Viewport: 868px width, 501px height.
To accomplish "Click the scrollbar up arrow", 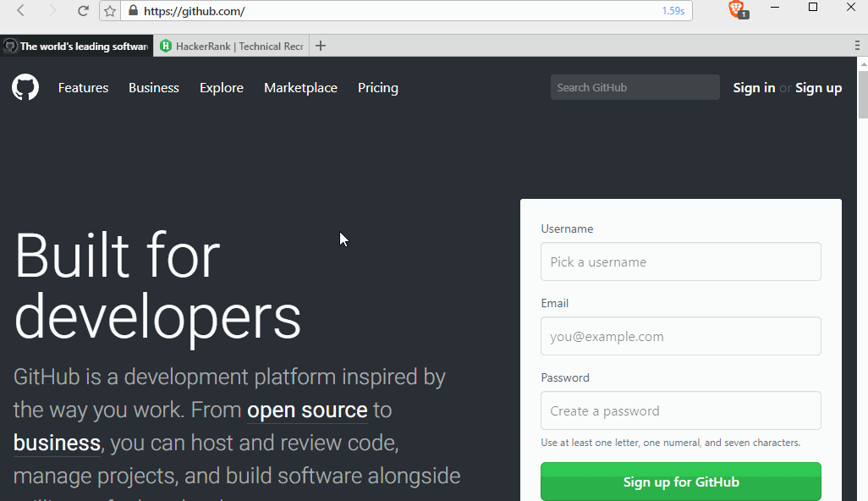I will coord(863,64).
